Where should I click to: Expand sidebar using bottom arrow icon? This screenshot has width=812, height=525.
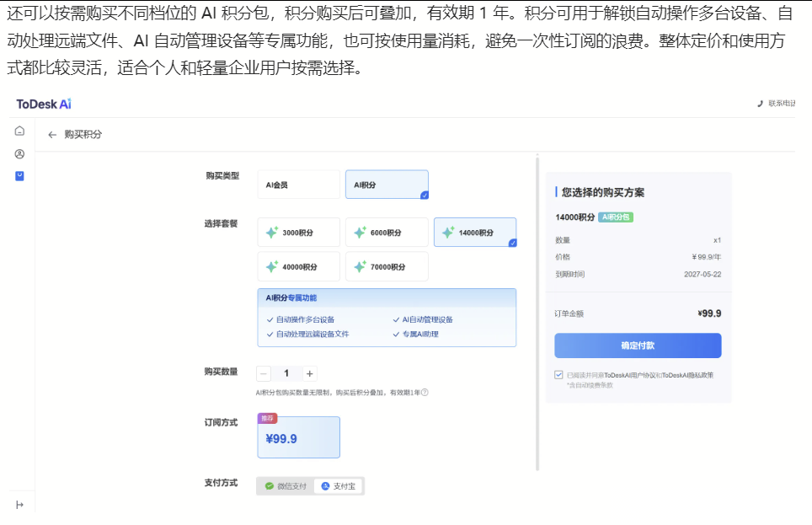pos(19,505)
